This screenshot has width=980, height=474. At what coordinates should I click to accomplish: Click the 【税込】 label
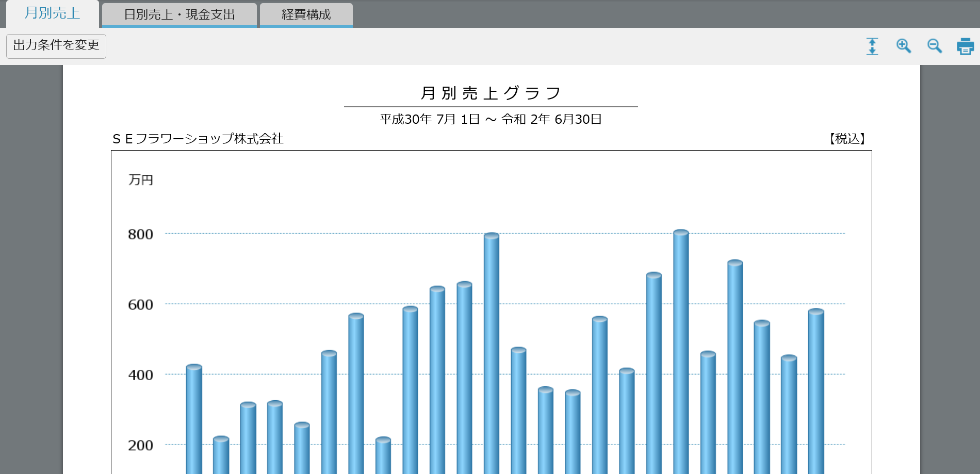847,139
